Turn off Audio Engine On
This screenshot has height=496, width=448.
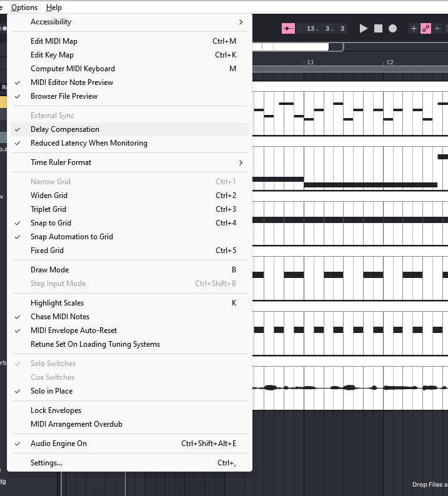[59, 444]
